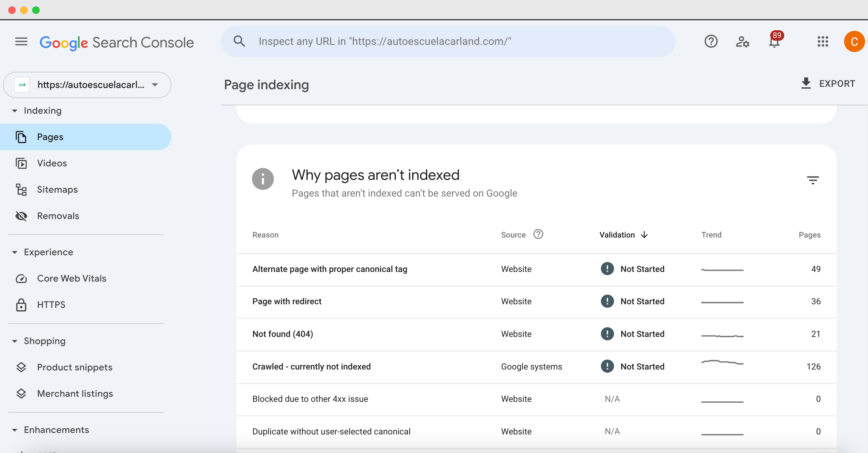This screenshot has width=868, height=453.
Task: Collapse the Shopping section
Action: pos(14,341)
